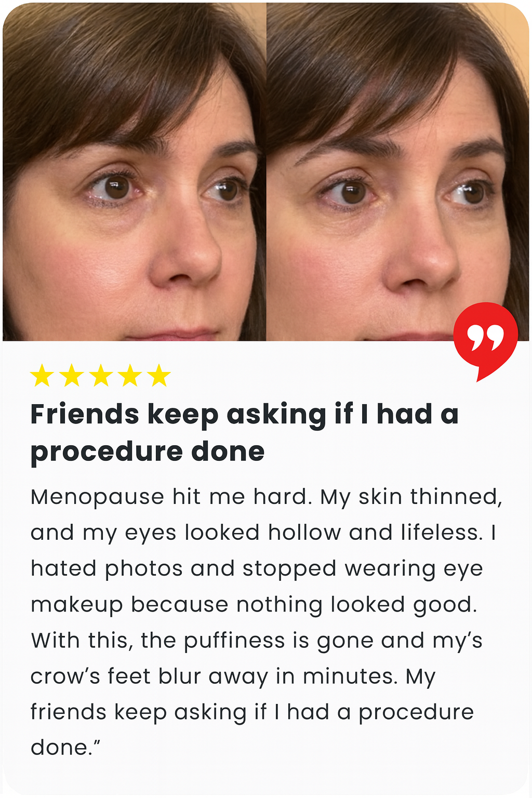Click the line "makeup because nothing looked good."

[254, 605]
